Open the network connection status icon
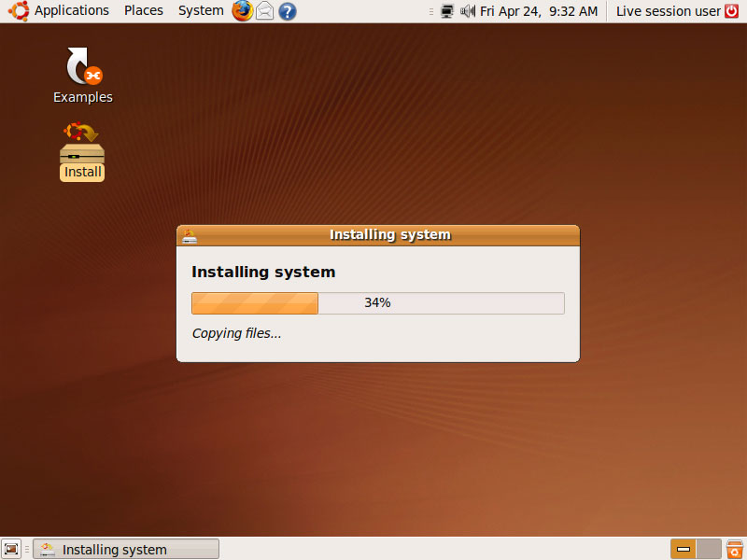 click(447, 11)
